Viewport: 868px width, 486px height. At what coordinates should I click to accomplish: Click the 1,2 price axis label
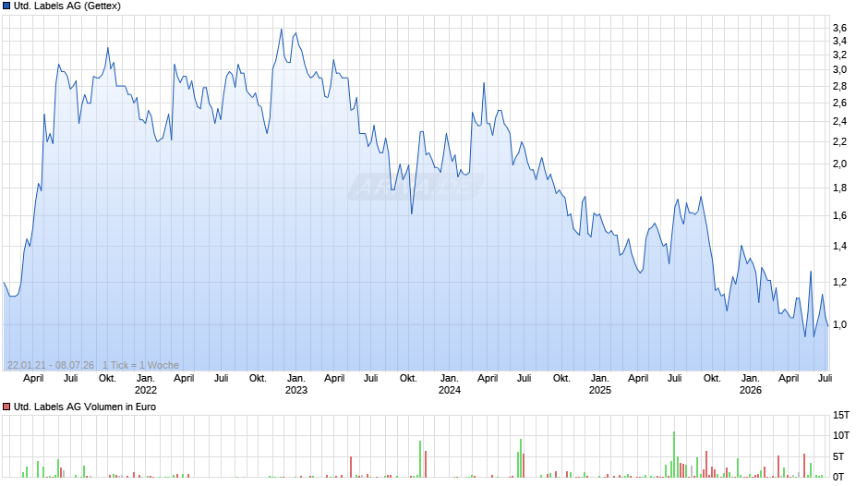click(839, 282)
